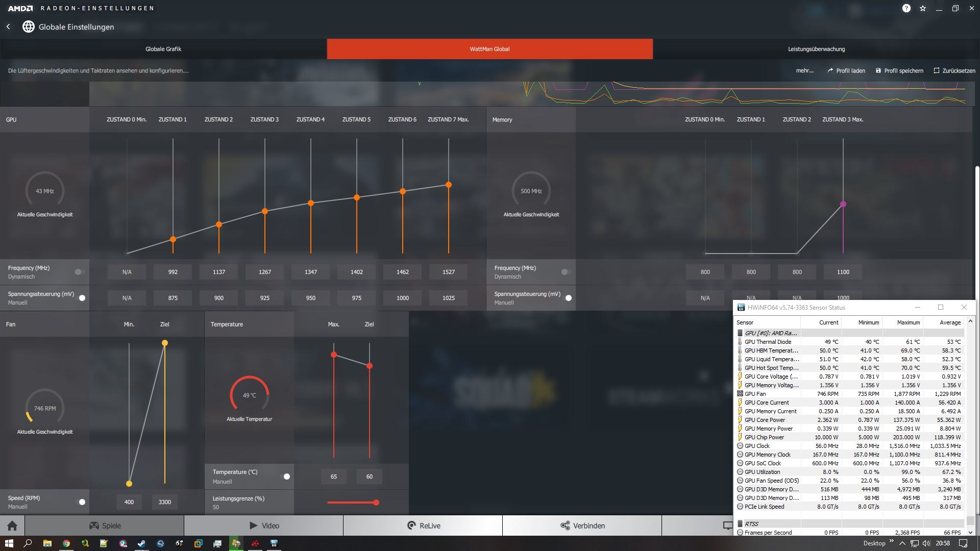980x551 pixels.
Task: Switch to the Leistungsüberwachung tab
Action: click(x=817, y=49)
